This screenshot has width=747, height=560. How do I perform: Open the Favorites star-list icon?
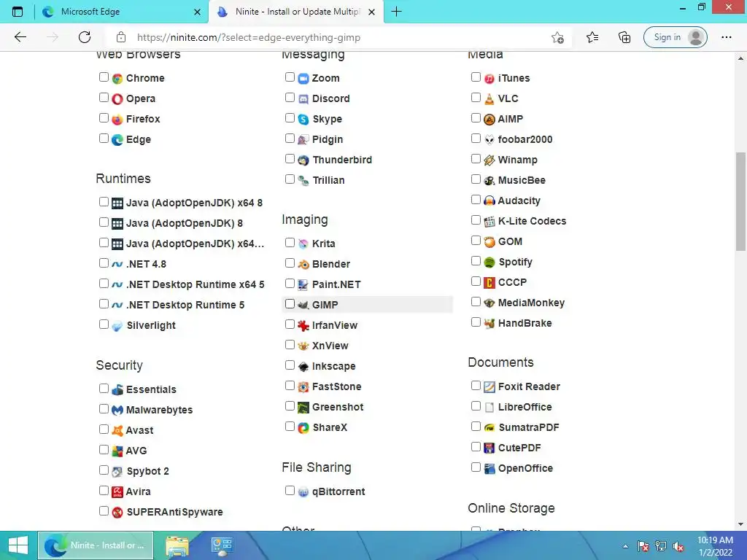[592, 37]
